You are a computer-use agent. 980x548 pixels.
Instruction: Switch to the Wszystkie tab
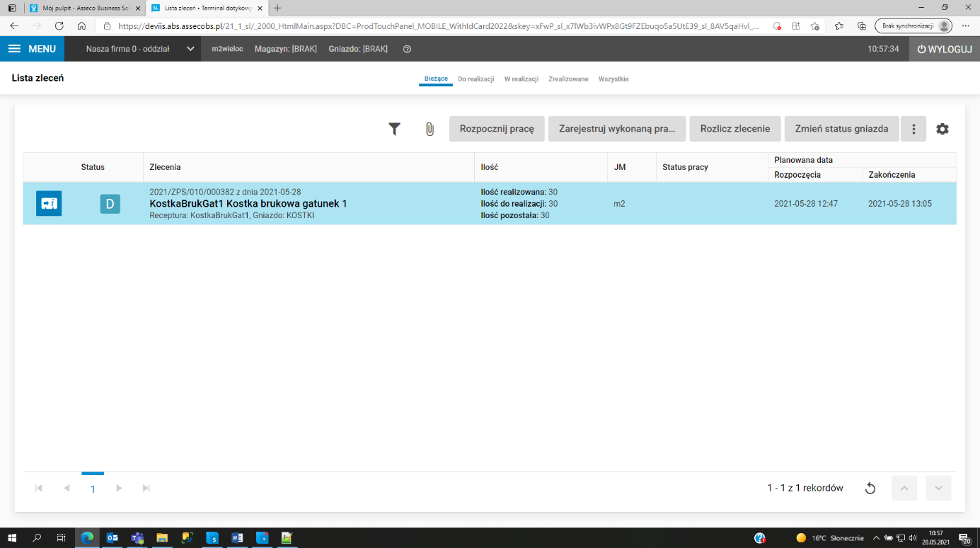[x=613, y=79]
